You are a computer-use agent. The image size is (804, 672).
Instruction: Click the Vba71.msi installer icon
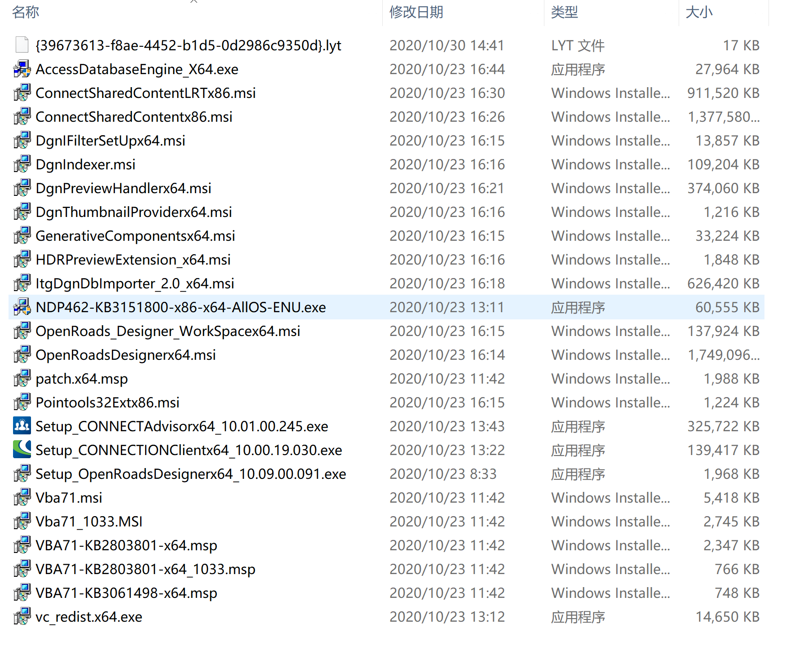tap(22, 497)
